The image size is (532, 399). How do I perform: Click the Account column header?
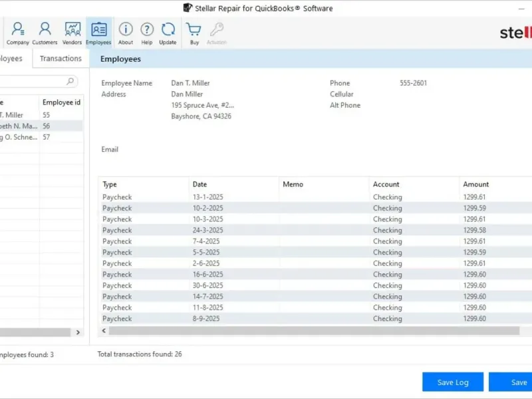(386, 184)
